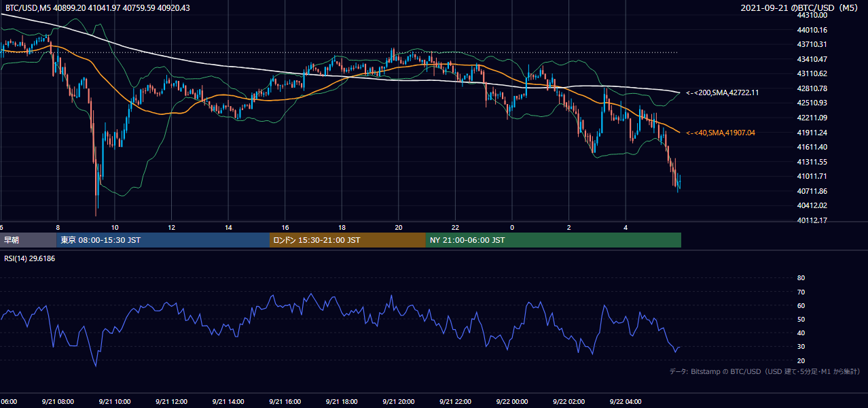Click the bottom date label 9/21 08:00
This screenshot has height=408, width=868.
pos(58,402)
